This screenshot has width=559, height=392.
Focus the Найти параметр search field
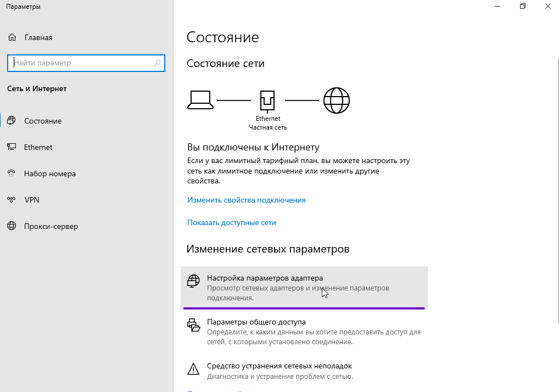click(81, 63)
